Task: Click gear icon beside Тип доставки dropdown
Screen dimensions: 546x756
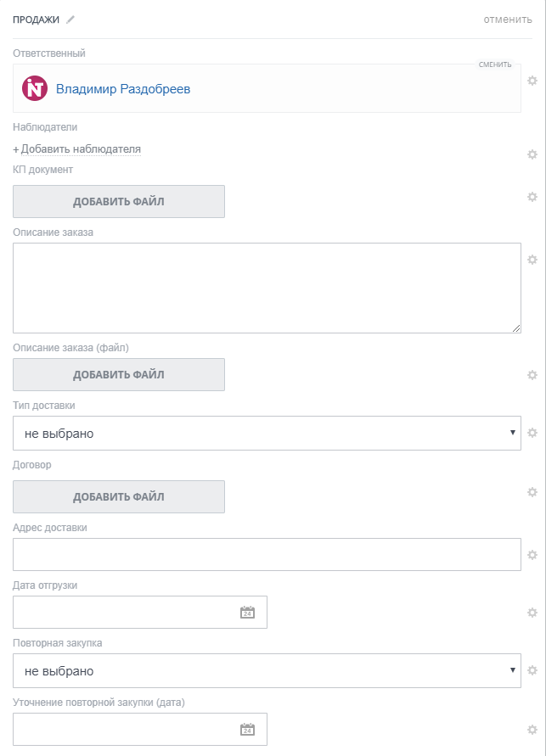Action: coord(532,433)
